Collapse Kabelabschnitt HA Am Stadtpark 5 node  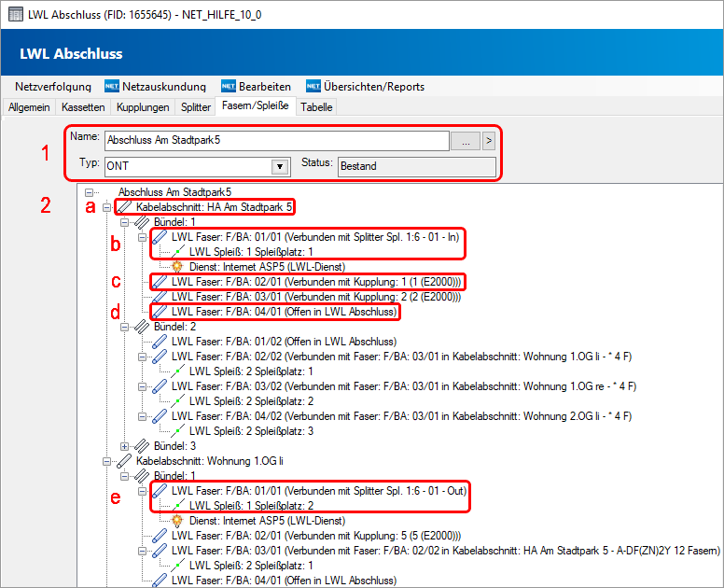pos(106,207)
